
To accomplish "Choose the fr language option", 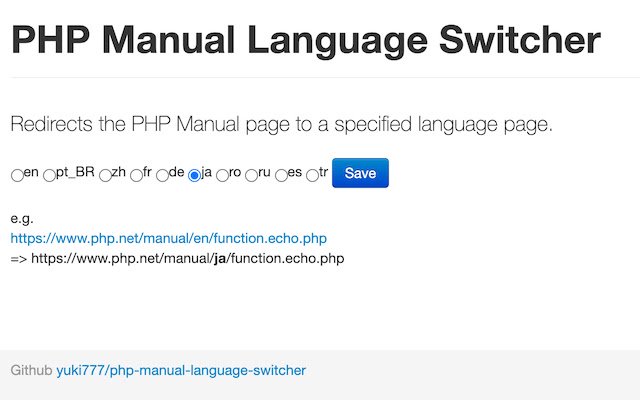I will tap(136, 176).
